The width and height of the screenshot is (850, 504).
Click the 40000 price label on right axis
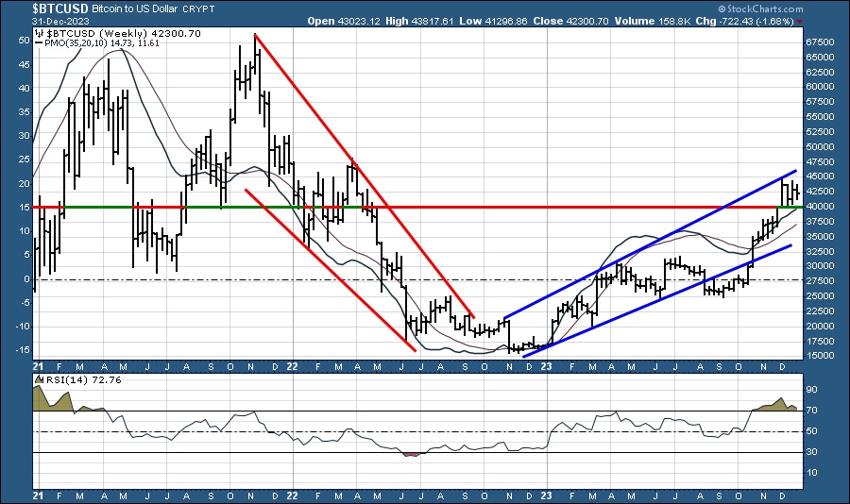tap(820, 207)
